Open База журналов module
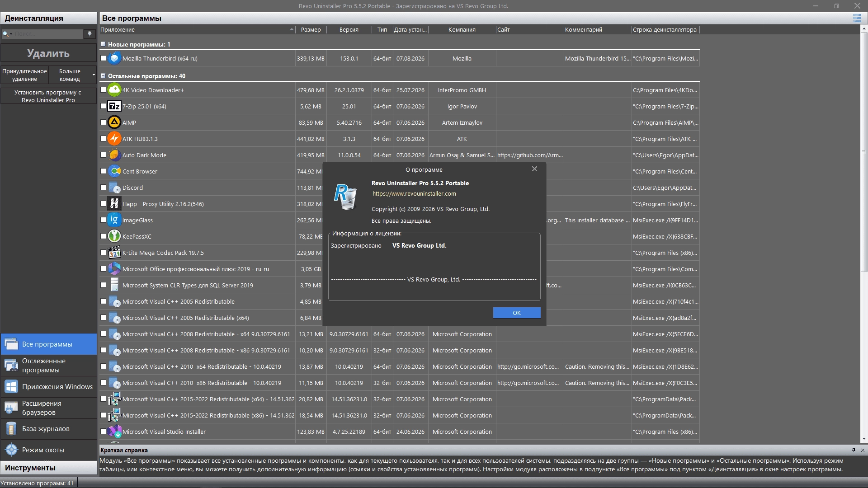The width and height of the screenshot is (868, 488). [x=49, y=429]
